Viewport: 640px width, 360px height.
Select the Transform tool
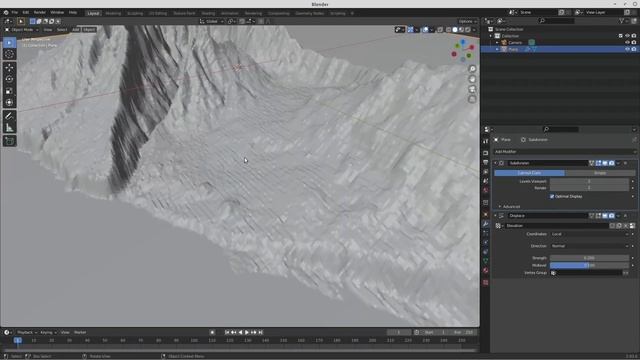9,102
